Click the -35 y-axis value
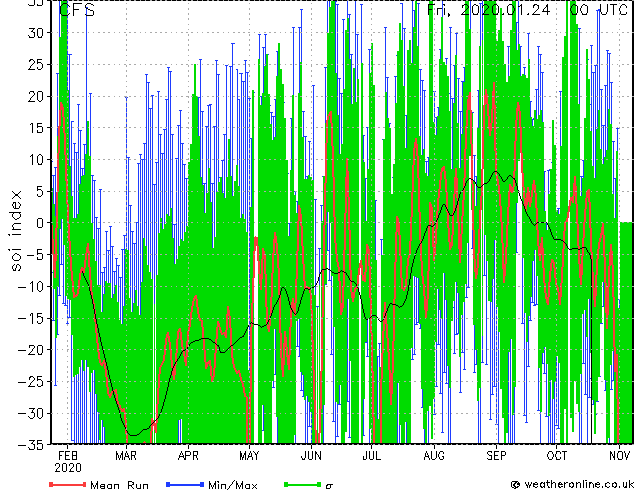 coord(30,445)
